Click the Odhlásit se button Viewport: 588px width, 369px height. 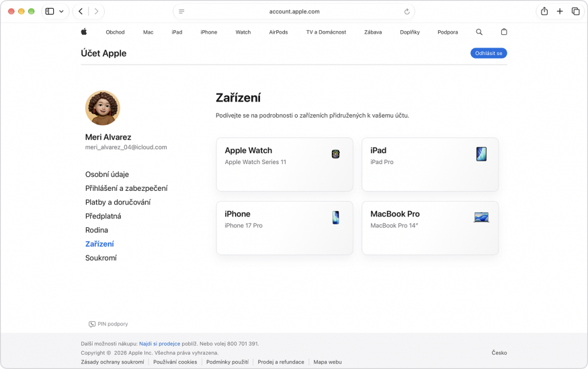(489, 53)
